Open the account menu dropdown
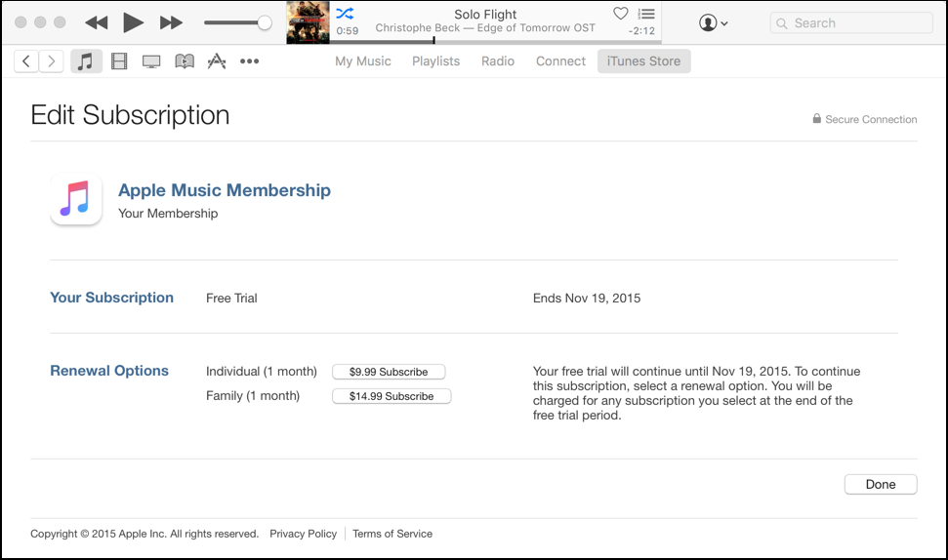Screen dimensions: 948x560 pyautogui.click(x=714, y=23)
